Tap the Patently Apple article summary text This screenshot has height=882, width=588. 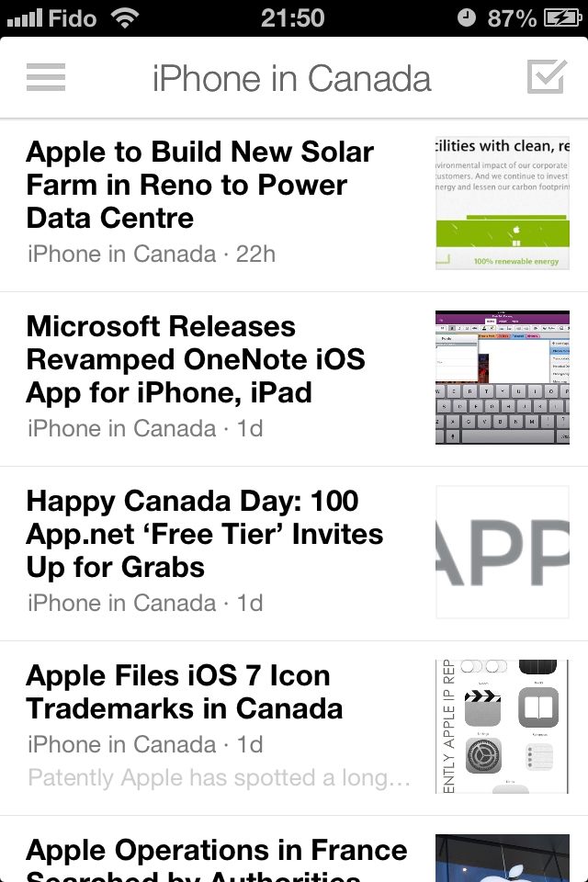click(220, 778)
